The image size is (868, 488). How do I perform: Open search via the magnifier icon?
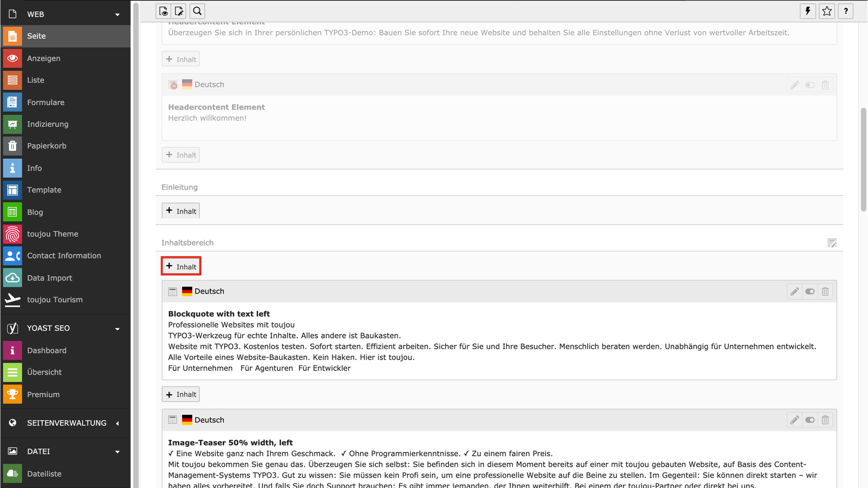(198, 11)
